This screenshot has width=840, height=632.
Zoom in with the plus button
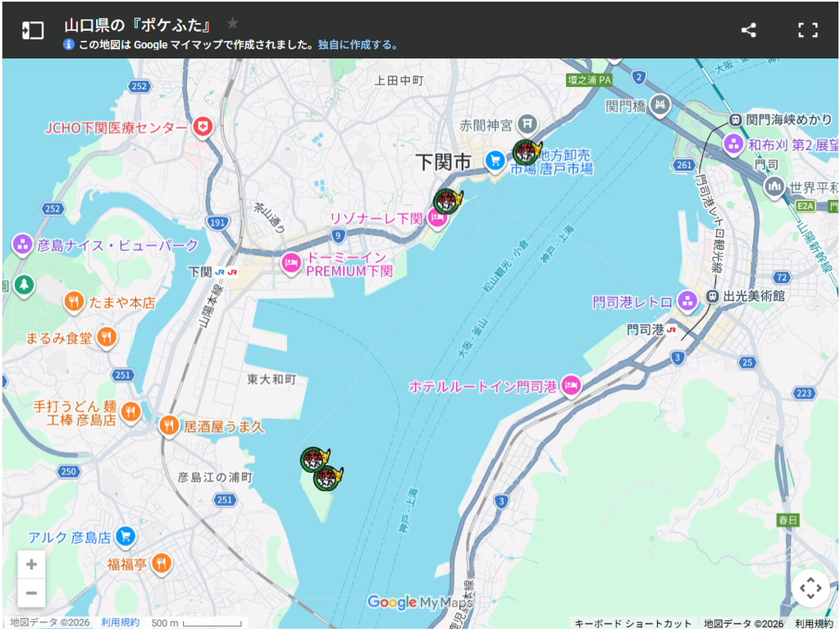(31, 564)
